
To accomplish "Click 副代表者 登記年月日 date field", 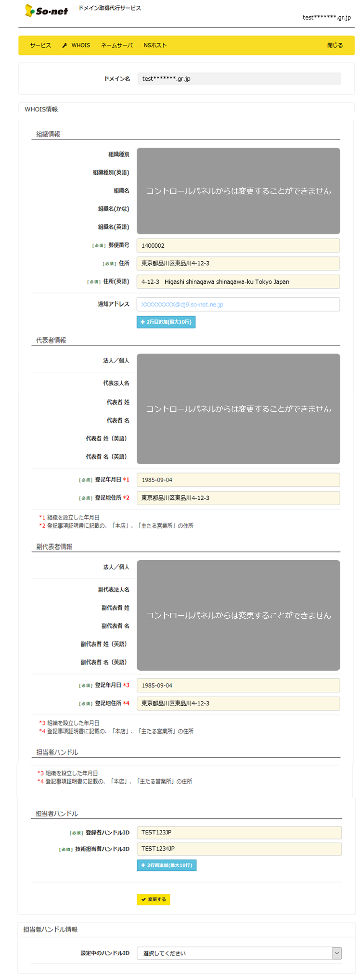I will pyautogui.click(x=238, y=686).
